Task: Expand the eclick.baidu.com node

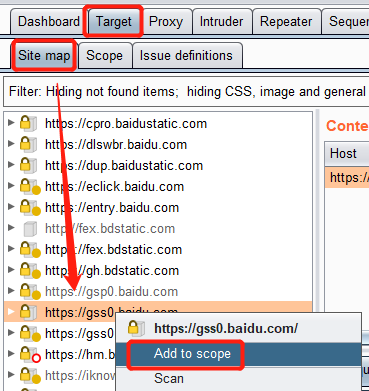Action: point(11,186)
